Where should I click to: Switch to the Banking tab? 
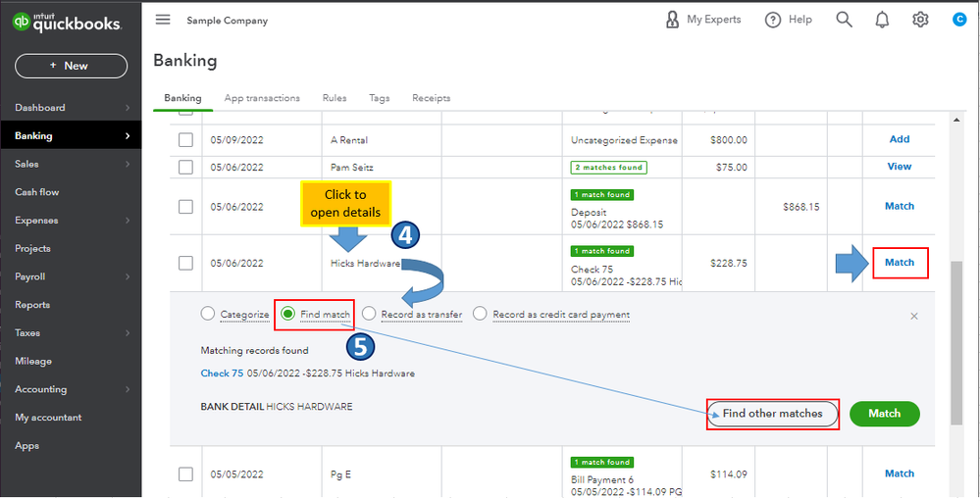pos(182,98)
